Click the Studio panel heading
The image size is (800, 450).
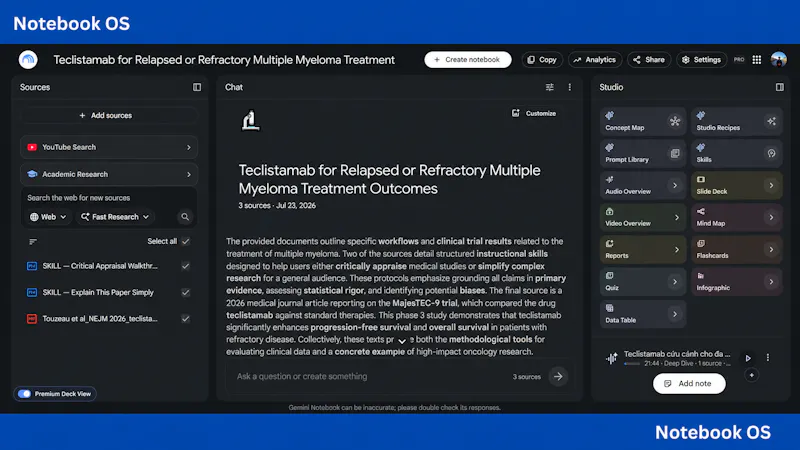pyautogui.click(x=611, y=87)
